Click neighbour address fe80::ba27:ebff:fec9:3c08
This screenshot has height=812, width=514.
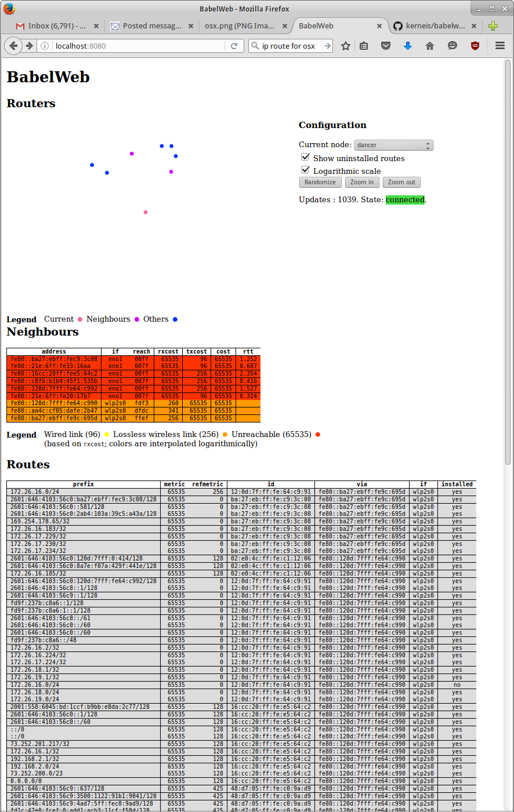pyautogui.click(x=54, y=359)
